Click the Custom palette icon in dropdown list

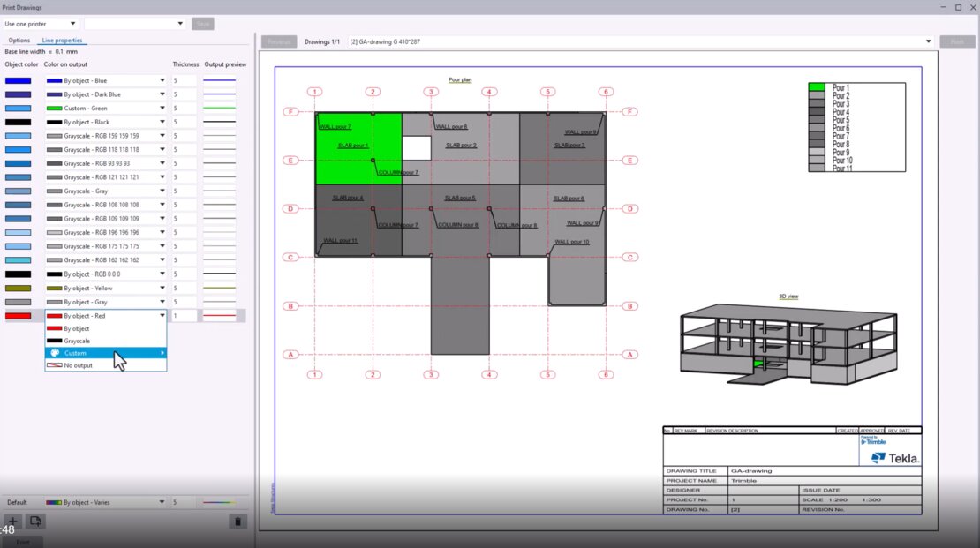55,353
